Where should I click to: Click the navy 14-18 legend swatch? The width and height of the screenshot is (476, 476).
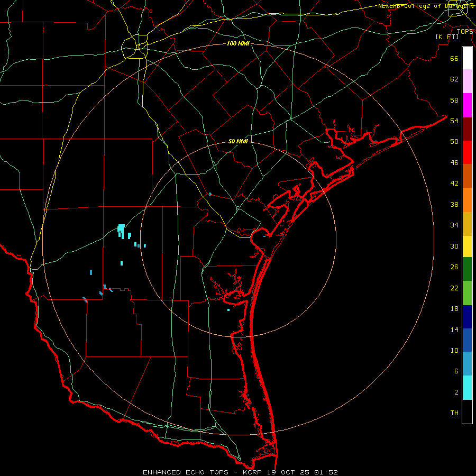pos(467,317)
